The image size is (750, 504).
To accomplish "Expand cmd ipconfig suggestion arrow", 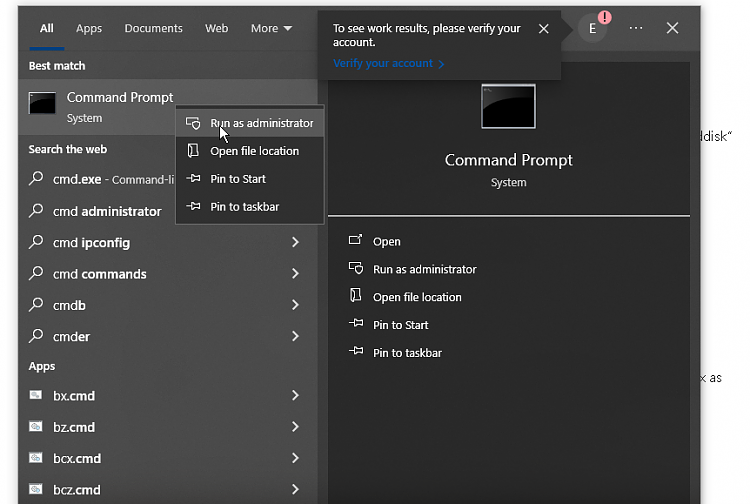I will 296,242.
